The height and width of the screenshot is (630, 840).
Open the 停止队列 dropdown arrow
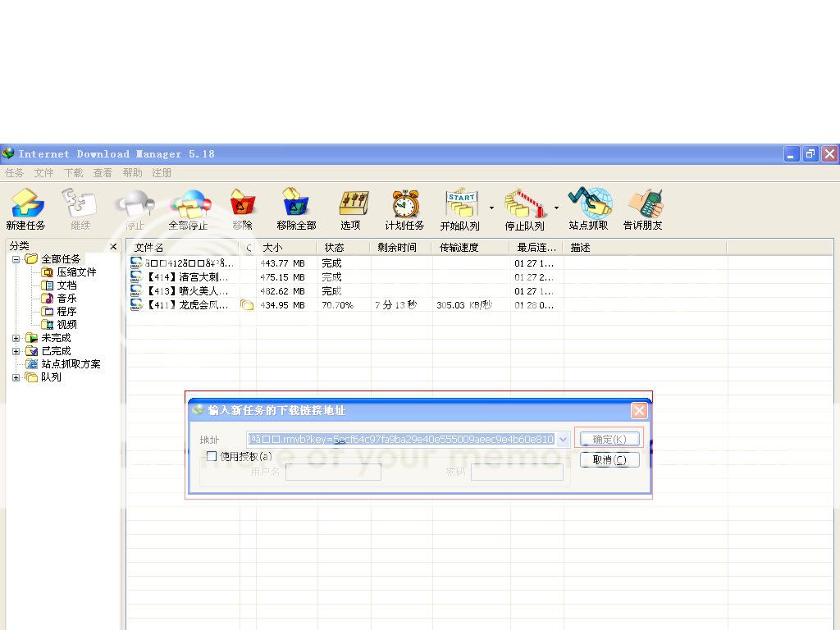point(556,208)
